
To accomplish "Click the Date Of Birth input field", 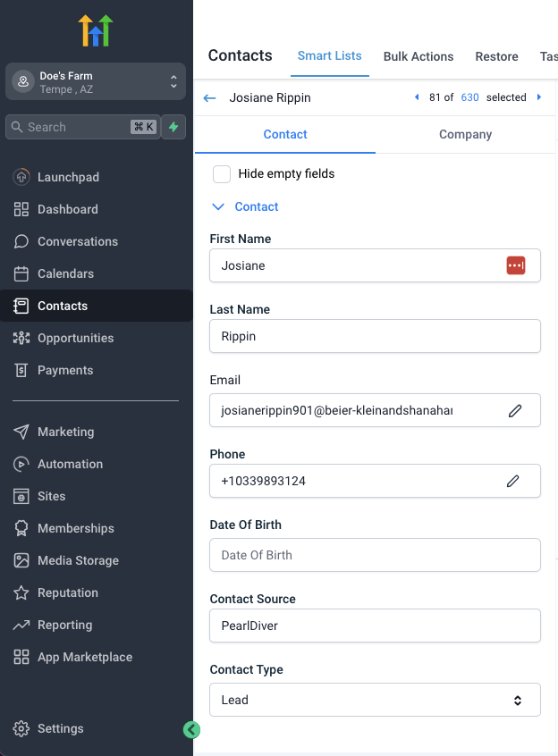I will tap(375, 555).
